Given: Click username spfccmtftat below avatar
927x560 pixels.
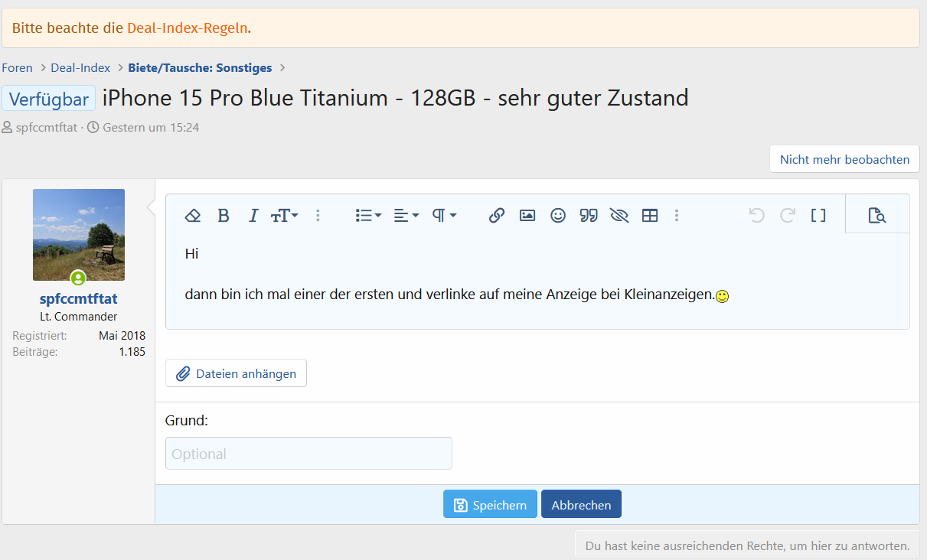Looking at the screenshot, I should click(79, 299).
